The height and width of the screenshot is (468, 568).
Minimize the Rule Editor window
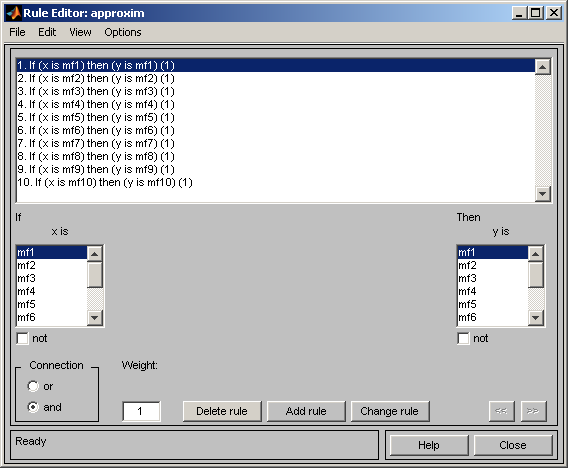point(519,13)
